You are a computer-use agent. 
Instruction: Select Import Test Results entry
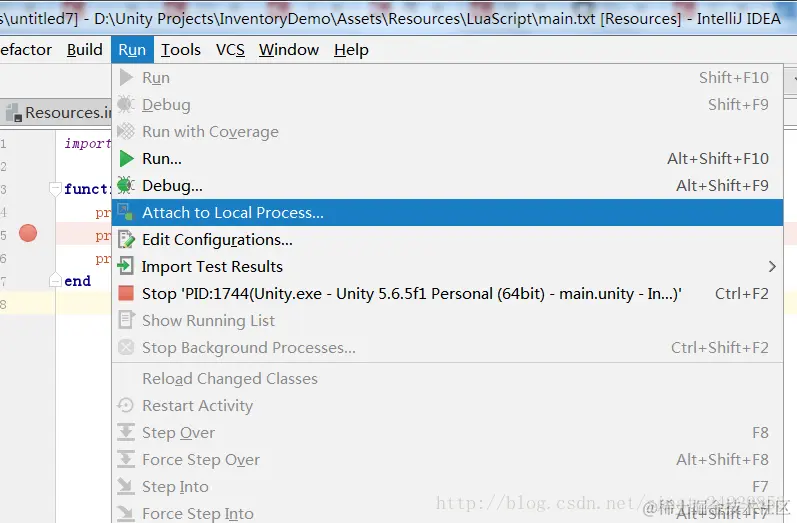(447, 266)
